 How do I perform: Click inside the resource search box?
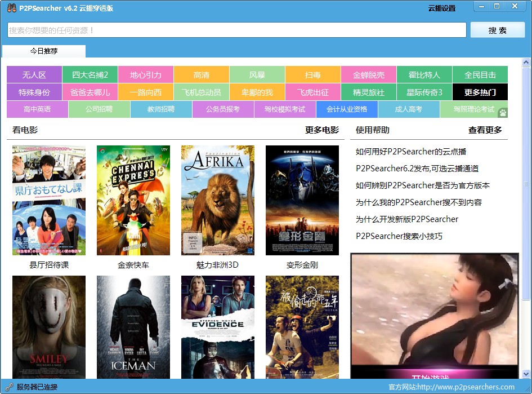pyautogui.click(x=236, y=30)
